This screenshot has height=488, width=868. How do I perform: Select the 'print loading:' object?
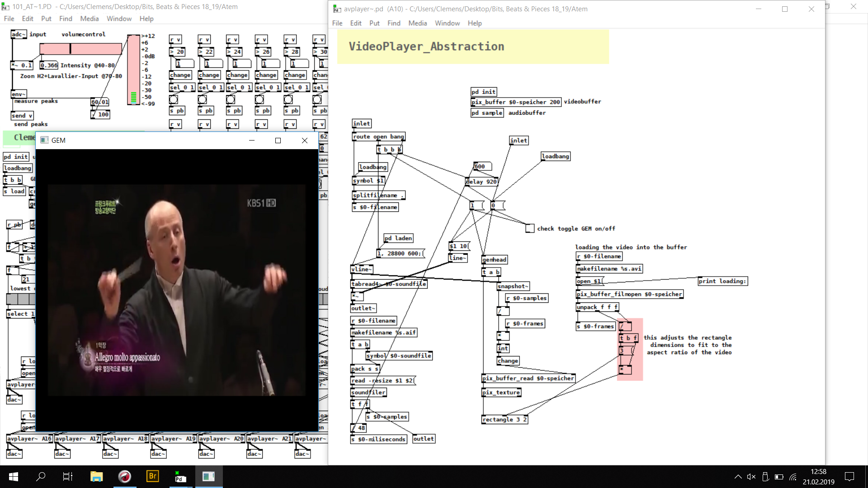tap(722, 281)
